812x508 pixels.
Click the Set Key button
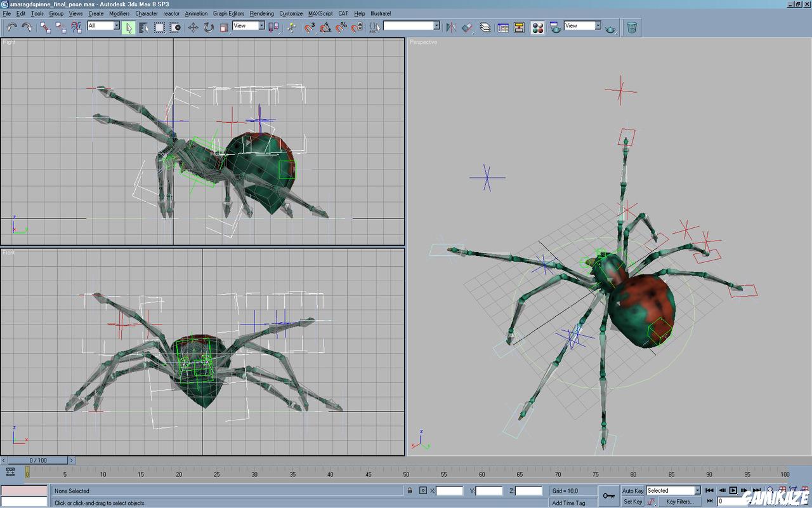632,502
